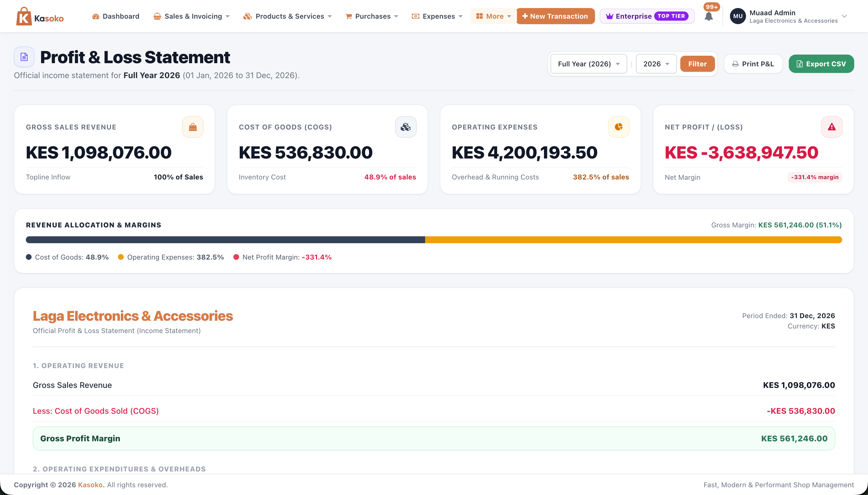Open the 2026 year dropdown
Screen dimensions: 868x495
656,64
